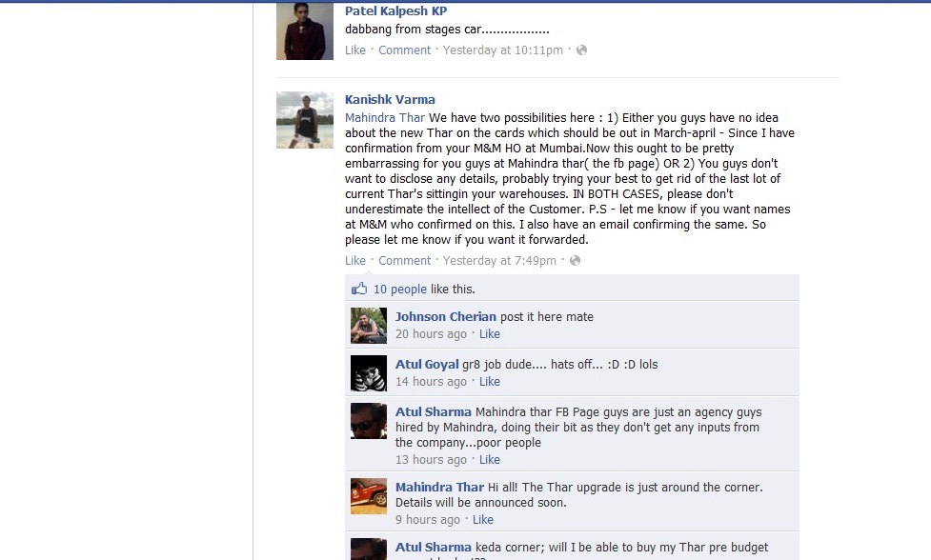This screenshot has height=560, width=931.
Task: Like Atul Goyal's comment
Action: (x=490, y=382)
